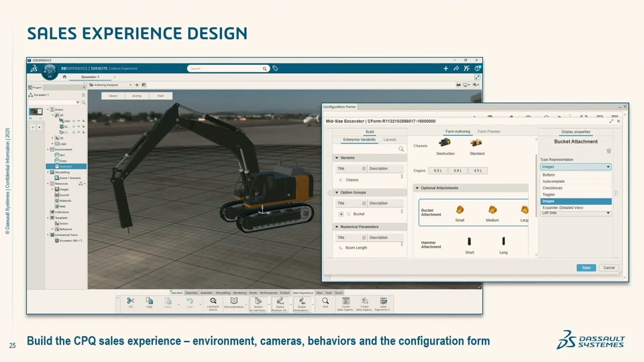This screenshot has height=362, width=644.
Task: Click the Copy tool in bottom toolbar
Action: [x=149, y=303]
